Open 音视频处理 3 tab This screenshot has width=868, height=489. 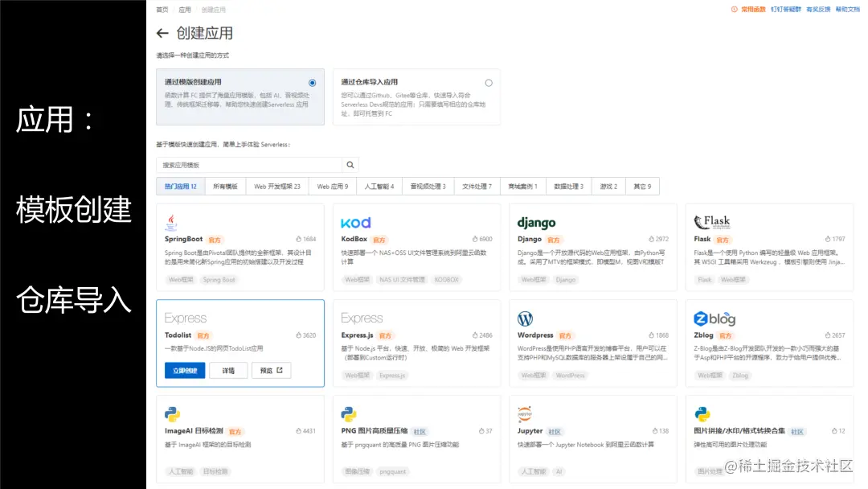[428, 187]
